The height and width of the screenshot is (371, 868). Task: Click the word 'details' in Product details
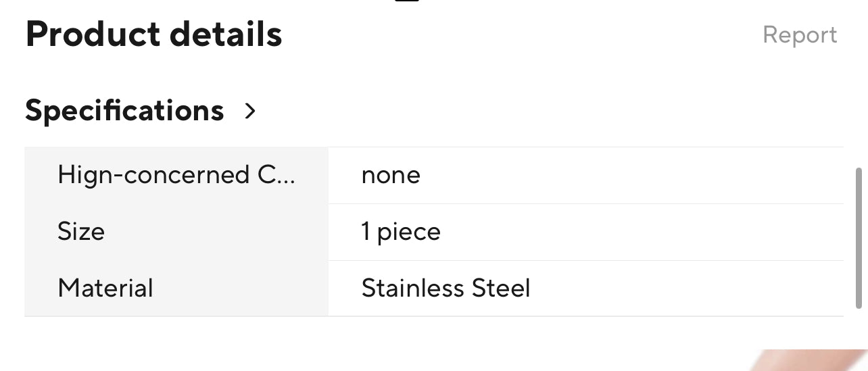(226, 34)
